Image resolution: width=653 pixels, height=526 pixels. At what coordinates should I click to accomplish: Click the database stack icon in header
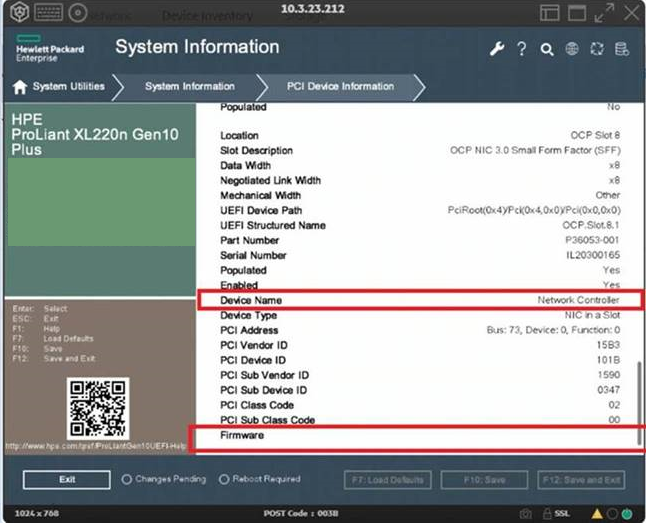pyautogui.click(x=622, y=49)
